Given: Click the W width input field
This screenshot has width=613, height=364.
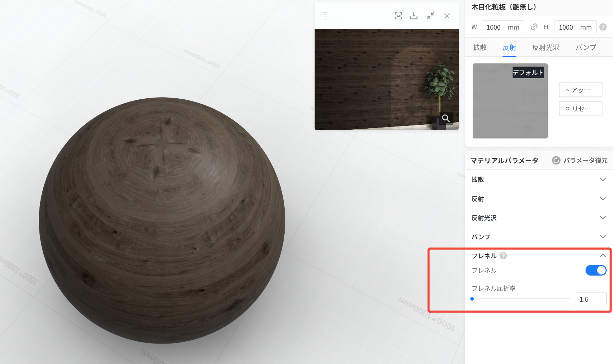Looking at the screenshot, I should point(503,27).
